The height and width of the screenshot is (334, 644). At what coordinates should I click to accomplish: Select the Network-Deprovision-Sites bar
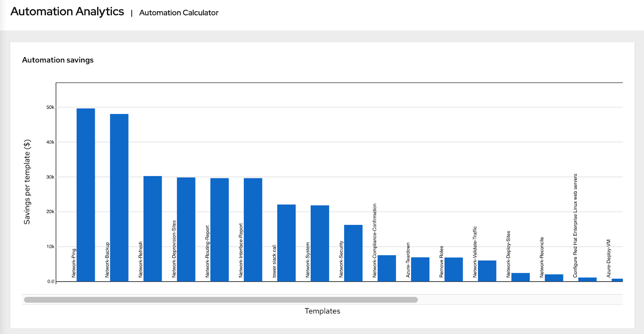tap(186, 230)
